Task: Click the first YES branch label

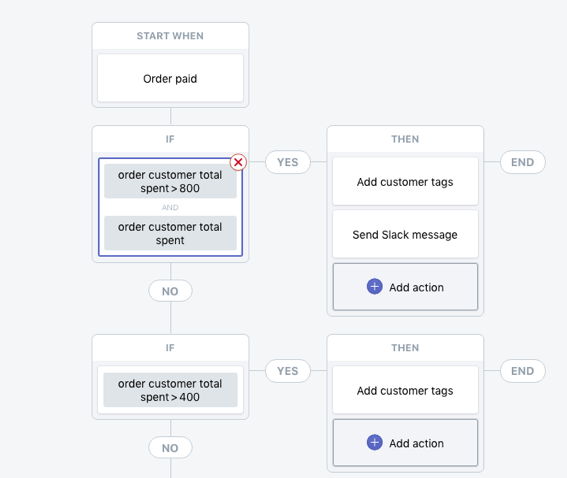Action: pyautogui.click(x=288, y=162)
